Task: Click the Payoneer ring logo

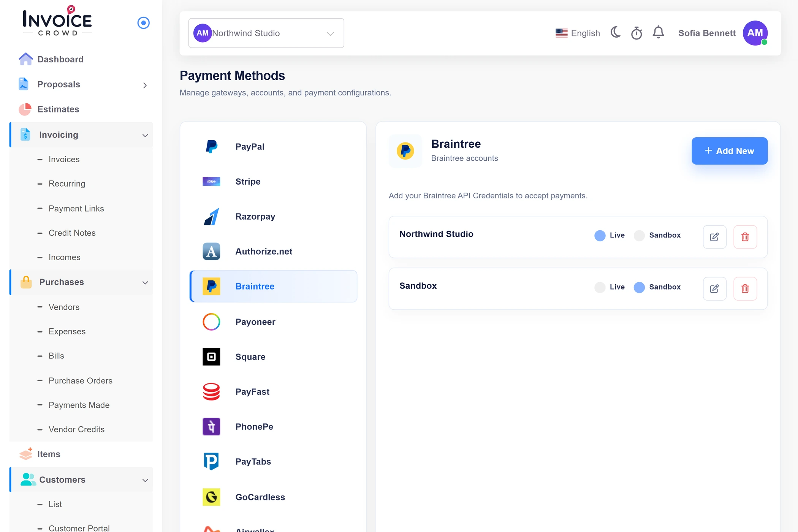Action: pyautogui.click(x=211, y=322)
